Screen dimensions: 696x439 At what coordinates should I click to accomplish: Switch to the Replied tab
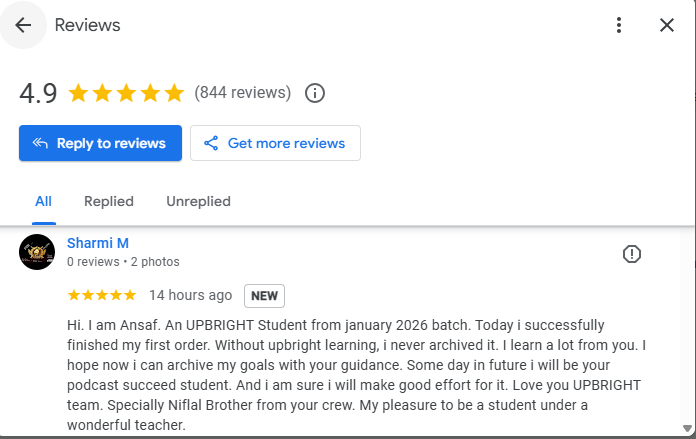[109, 201]
